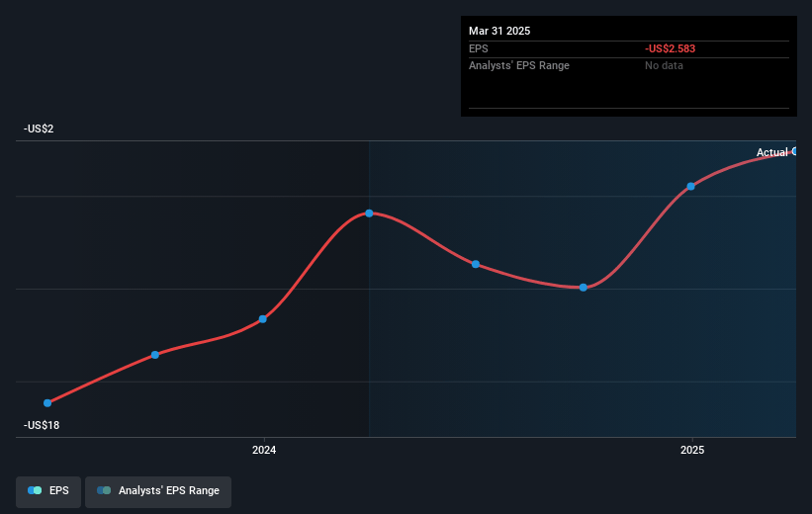Viewport: 812px width, 514px height.
Task: Click the -US$2.583 EPS value in tooltip
Action: 671,48
